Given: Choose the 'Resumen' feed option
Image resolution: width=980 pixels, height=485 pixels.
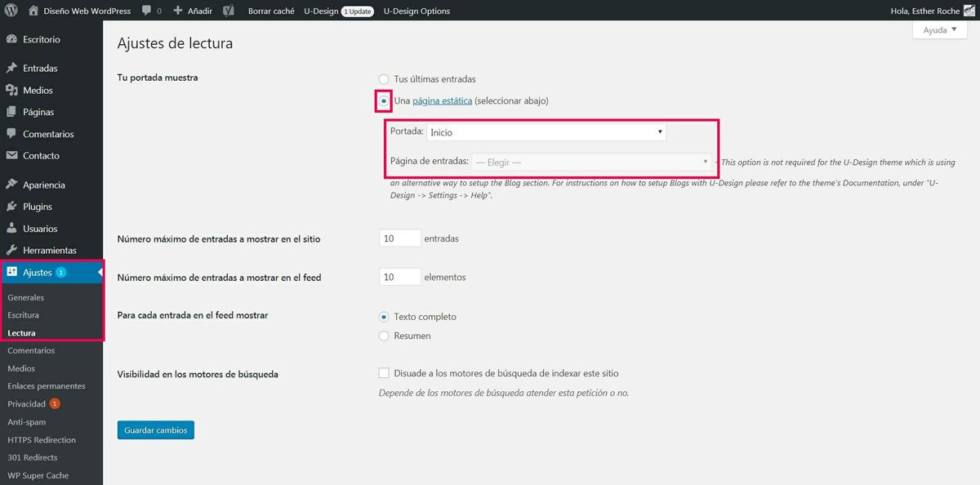Looking at the screenshot, I should coord(384,336).
